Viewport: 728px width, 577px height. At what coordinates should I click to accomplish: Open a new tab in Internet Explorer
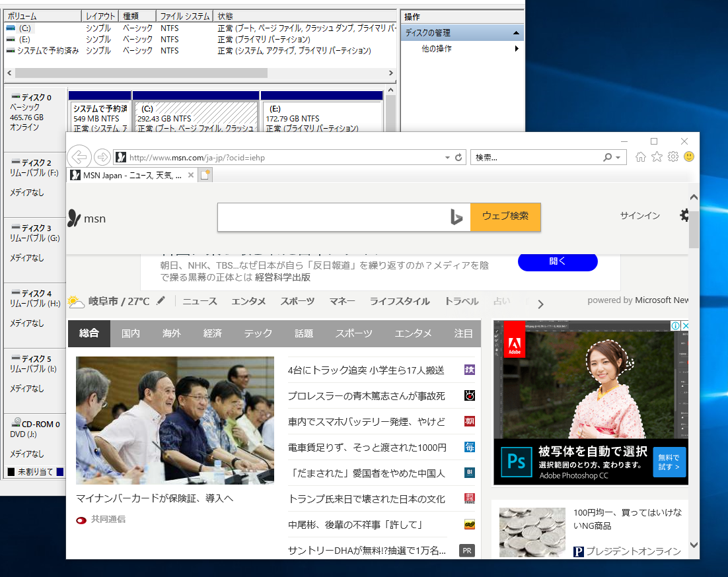(x=205, y=175)
